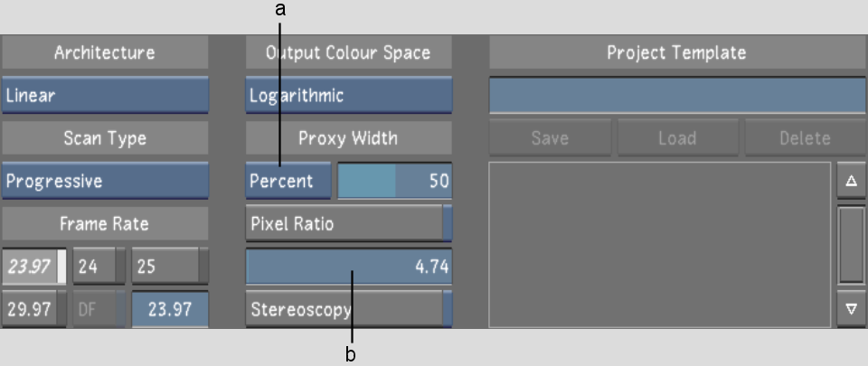Click the Load template button
The height and width of the screenshot is (366, 868).
pyautogui.click(x=677, y=137)
